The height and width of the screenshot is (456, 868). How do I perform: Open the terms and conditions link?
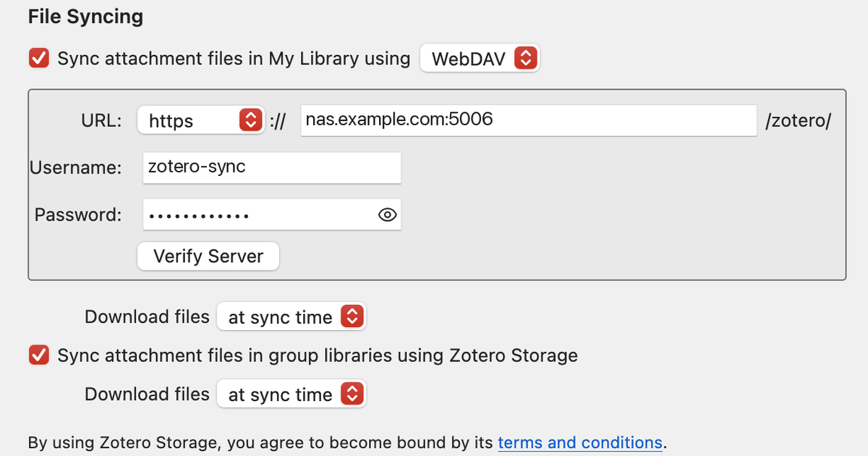(580, 442)
